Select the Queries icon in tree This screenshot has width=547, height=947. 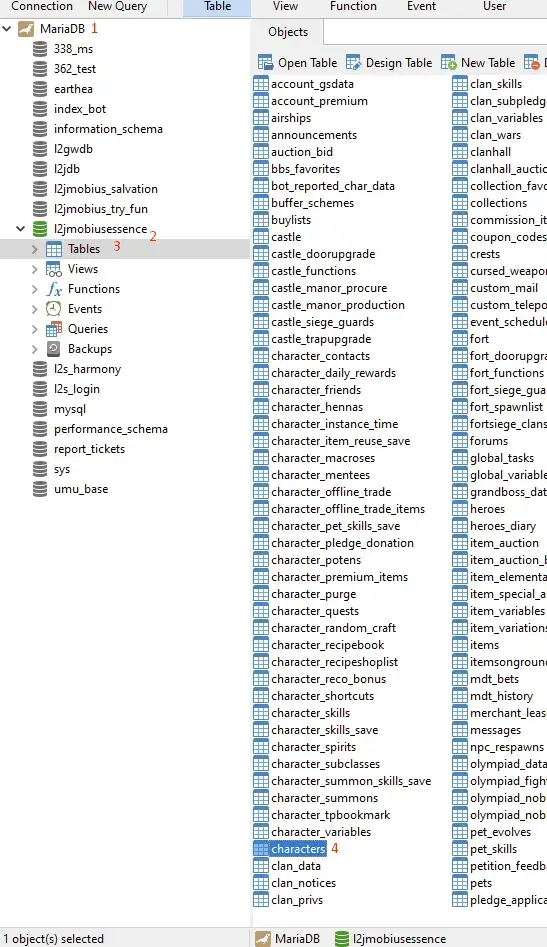[x=54, y=329]
